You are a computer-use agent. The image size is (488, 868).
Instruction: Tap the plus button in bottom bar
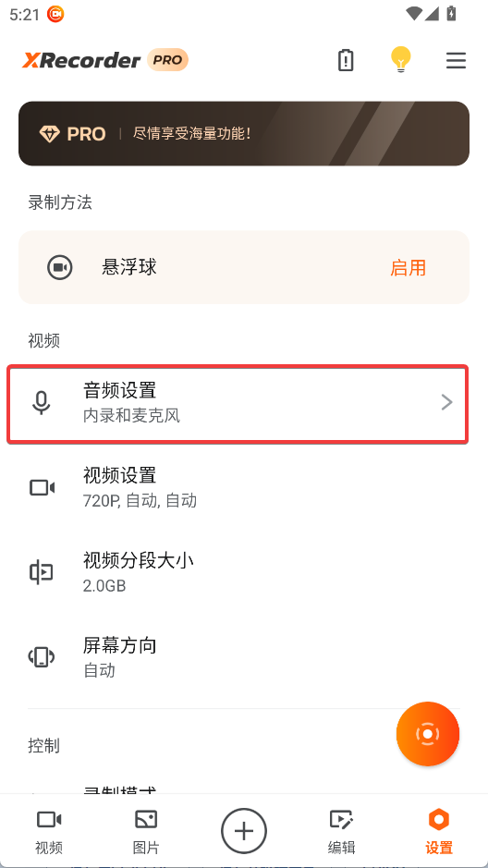244,831
